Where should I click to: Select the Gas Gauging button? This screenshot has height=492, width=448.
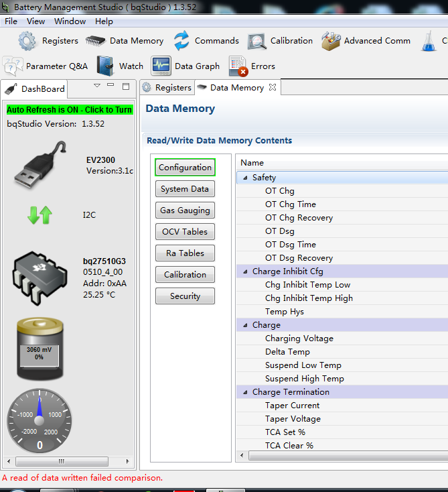(185, 210)
